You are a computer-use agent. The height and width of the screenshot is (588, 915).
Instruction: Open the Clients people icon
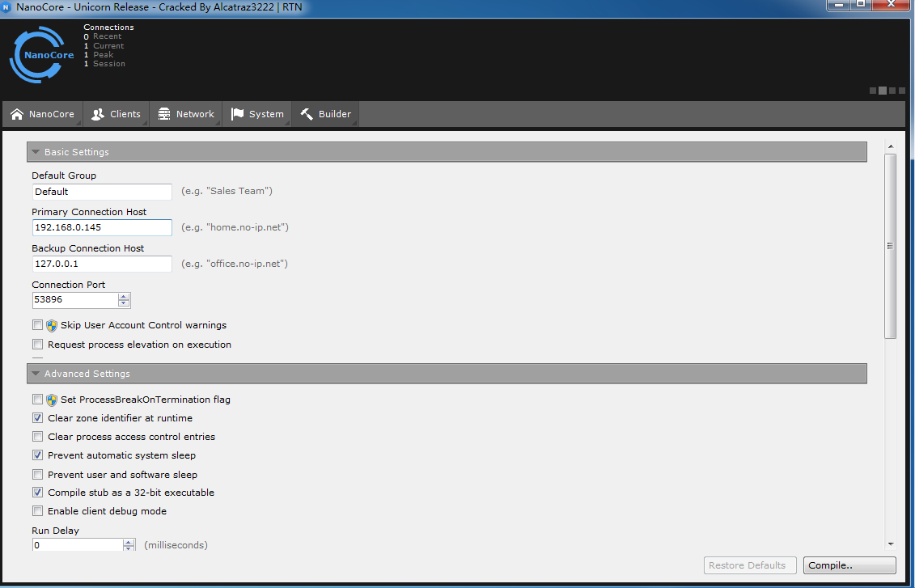point(97,114)
